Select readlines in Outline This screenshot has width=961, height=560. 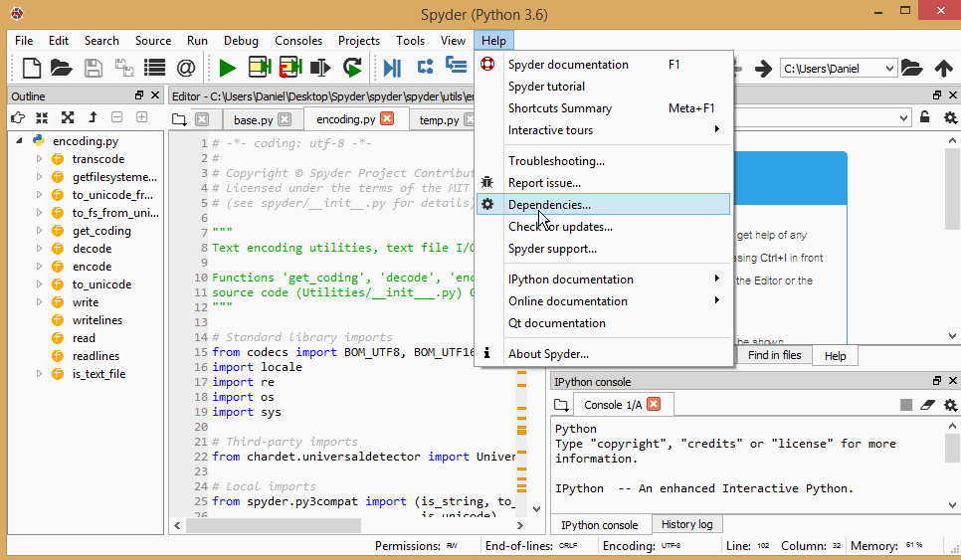click(96, 356)
